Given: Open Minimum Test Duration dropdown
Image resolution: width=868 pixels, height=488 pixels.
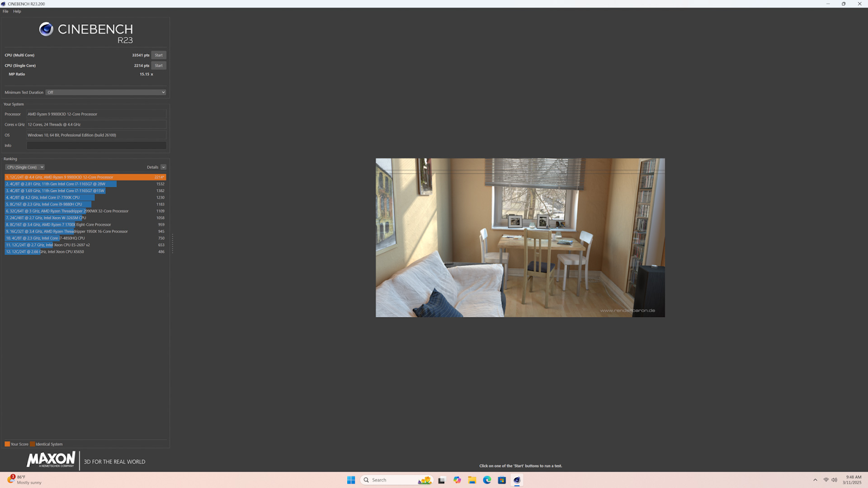Looking at the screenshot, I should (106, 92).
